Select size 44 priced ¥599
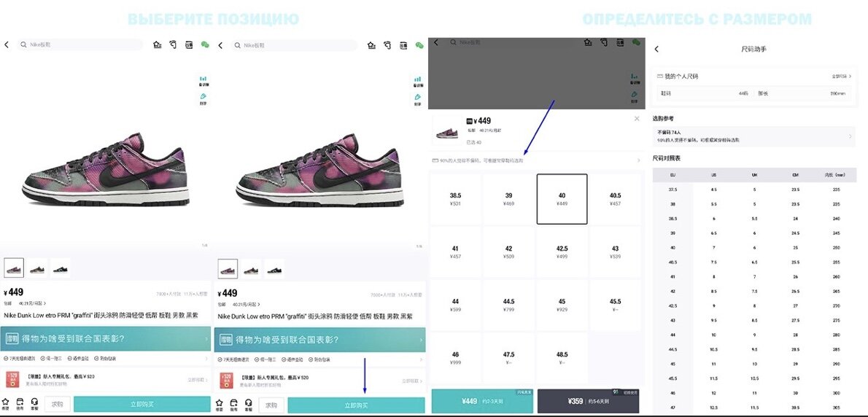Screen dimensions: 868x417 pyautogui.click(x=456, y=305)
